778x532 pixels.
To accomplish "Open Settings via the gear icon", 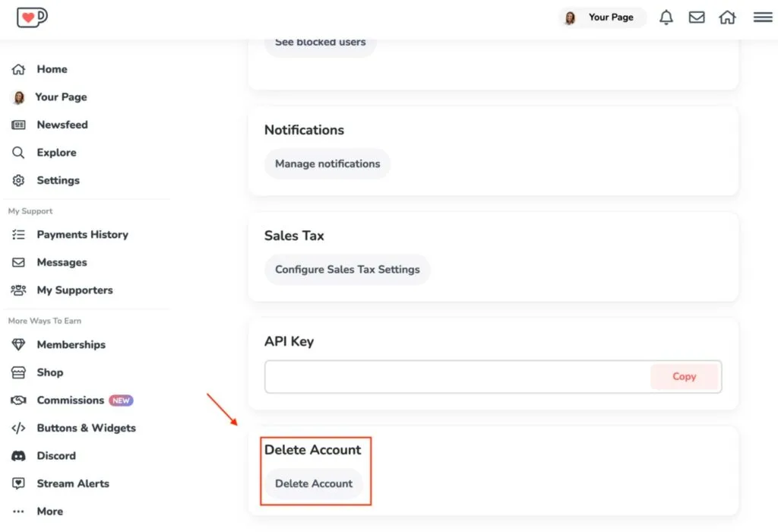I will [x=19, y=180].
